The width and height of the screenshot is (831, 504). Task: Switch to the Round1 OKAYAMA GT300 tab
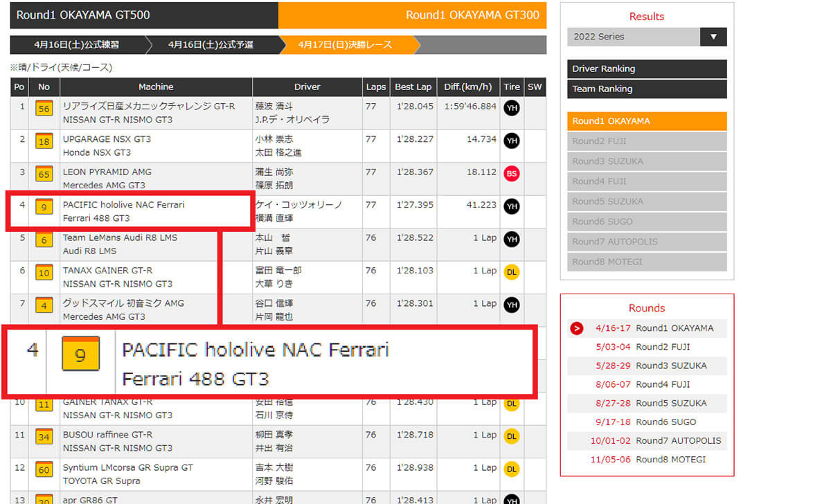412,15
